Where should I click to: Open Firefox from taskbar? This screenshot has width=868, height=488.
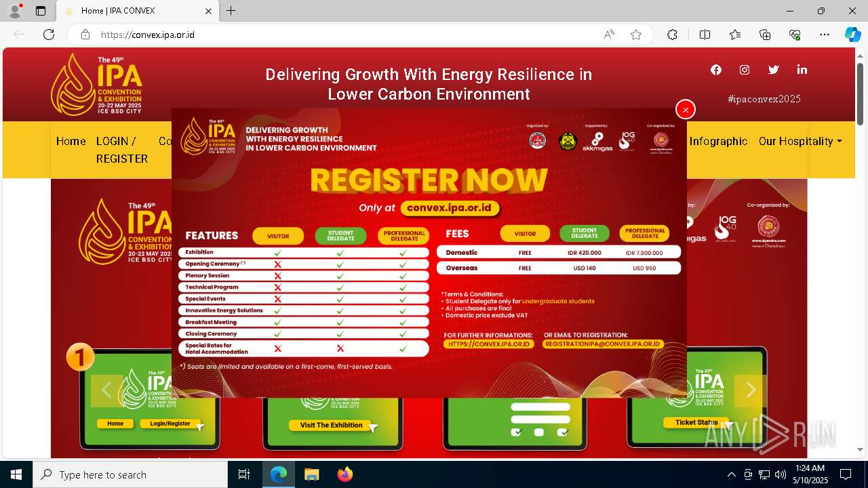coord(344,474)
